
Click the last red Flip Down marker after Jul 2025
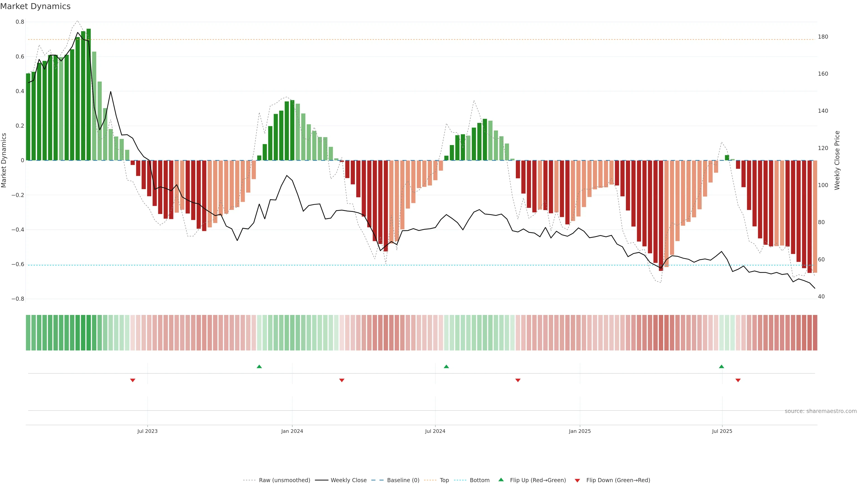[738, 380]
